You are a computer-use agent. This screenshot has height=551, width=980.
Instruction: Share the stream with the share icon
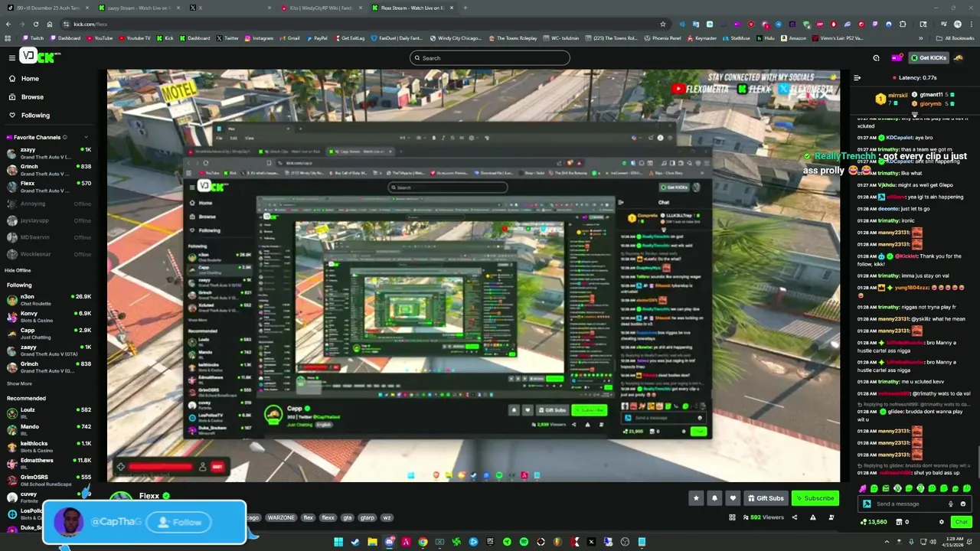pos(794,517)
